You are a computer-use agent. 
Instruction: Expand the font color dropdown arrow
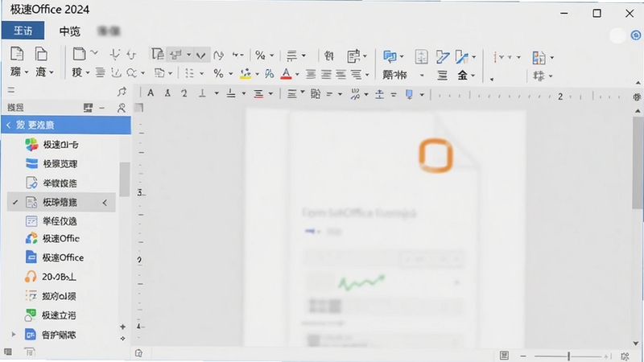tap(297, 75)
